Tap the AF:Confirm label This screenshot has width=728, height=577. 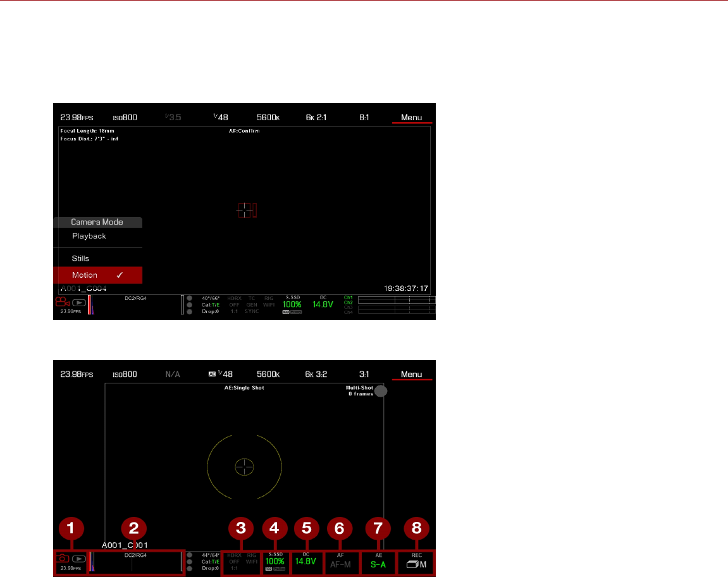244,131
